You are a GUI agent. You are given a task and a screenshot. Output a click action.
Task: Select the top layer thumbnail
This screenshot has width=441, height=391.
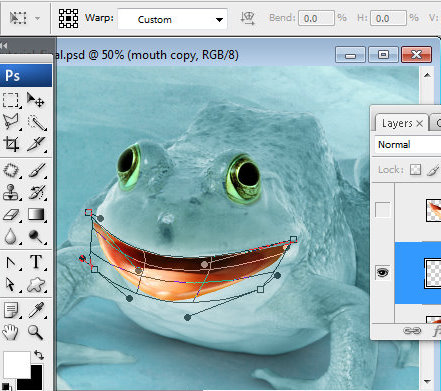[433, 210]
